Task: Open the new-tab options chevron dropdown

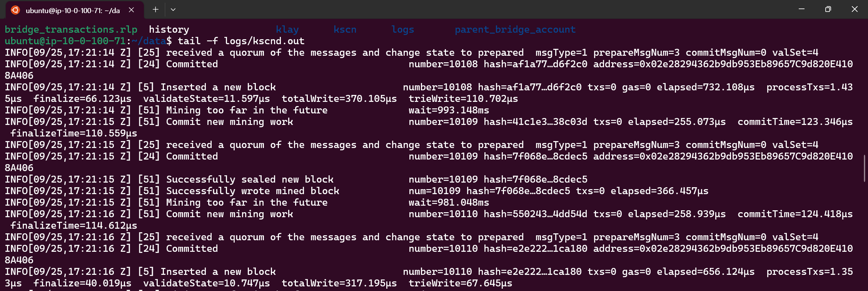Action: [173, 10]
